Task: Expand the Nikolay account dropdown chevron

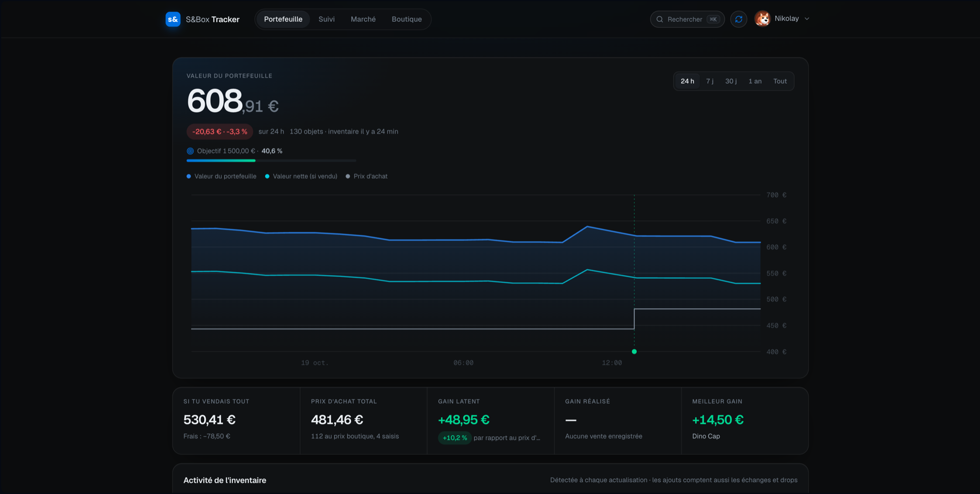Action: pos(807,19)
